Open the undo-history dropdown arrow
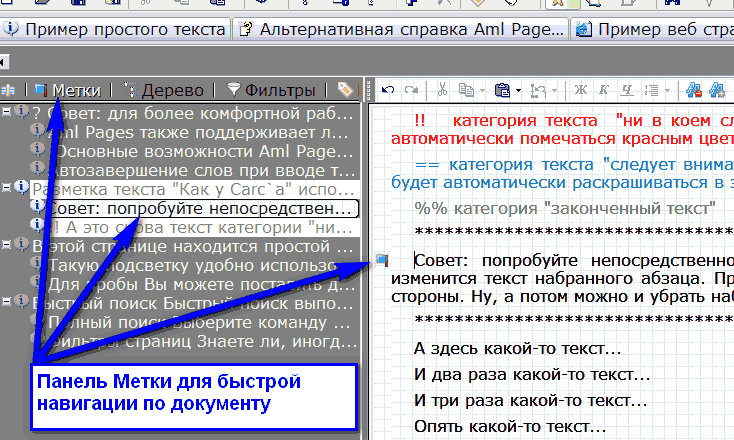The height and width of the screenshot is (440, 734). pyautogui.click(x=555, y=90)
